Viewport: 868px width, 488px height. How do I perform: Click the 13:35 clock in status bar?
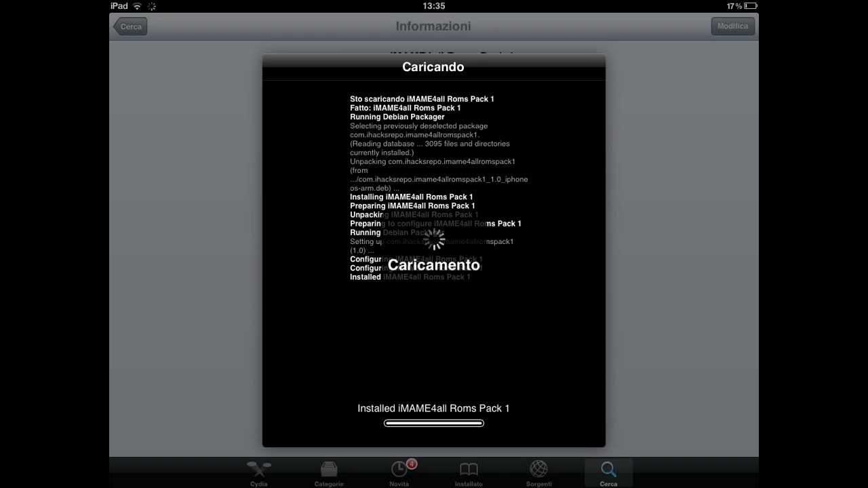coord(434,6)
